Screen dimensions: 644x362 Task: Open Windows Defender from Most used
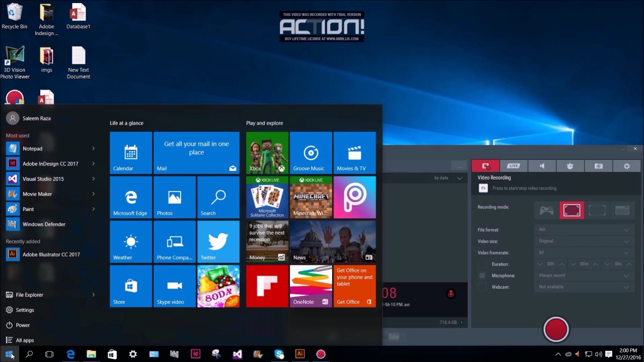pos(50,224)
